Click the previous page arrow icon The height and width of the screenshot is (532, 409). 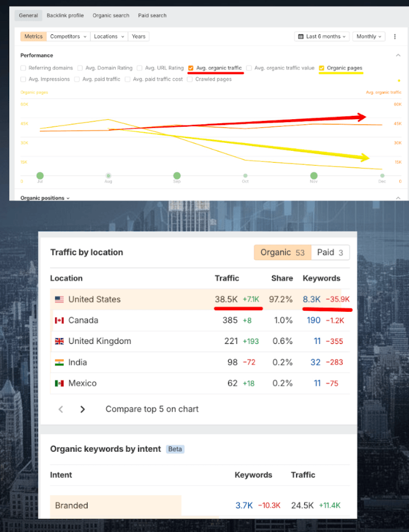click(x=61, y=409)
